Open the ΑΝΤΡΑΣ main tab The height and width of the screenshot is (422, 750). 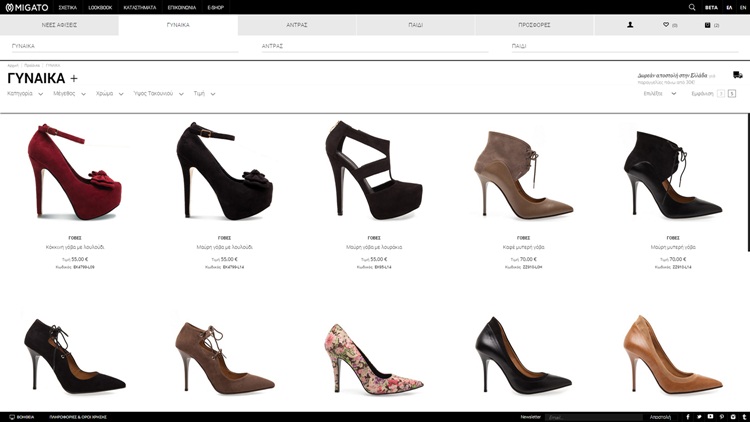[296, 25]
